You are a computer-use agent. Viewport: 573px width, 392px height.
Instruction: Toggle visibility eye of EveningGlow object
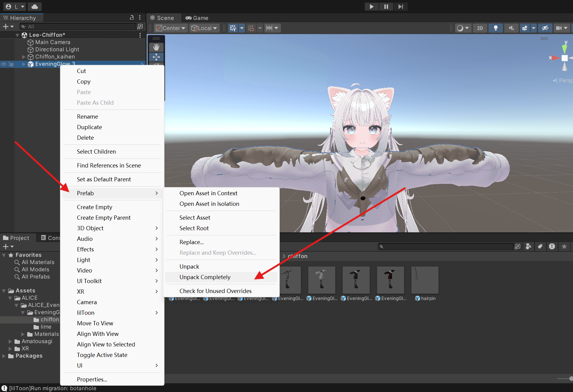click(4, 64)
